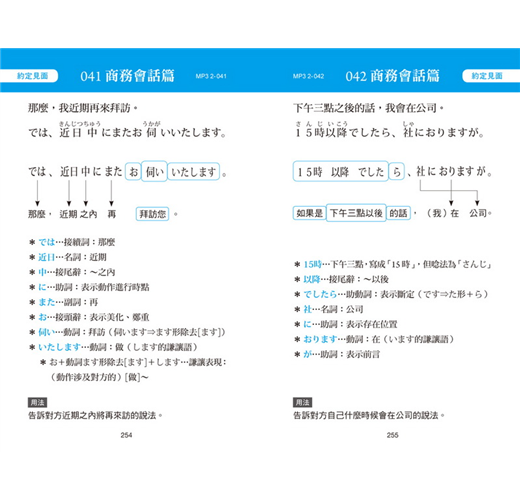520x500 pixels.
Task: Click the boxed 伺い word
Action: 154,171
